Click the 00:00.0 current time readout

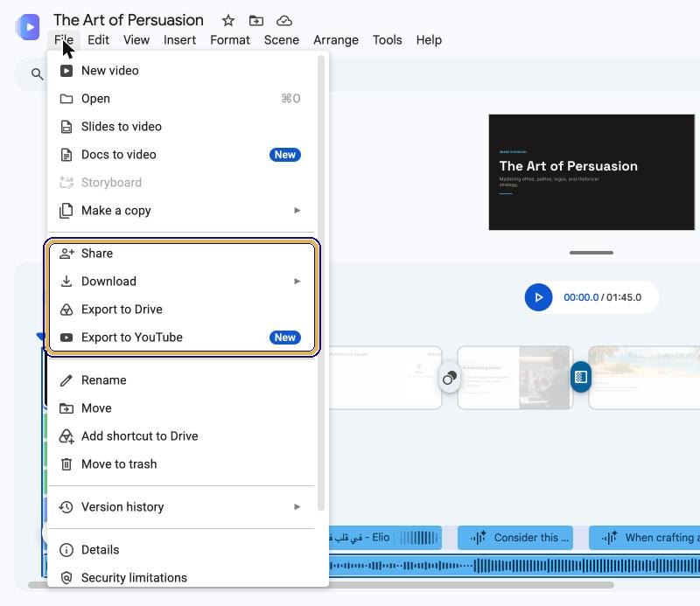pyautogui.click(x=581, y=297)
